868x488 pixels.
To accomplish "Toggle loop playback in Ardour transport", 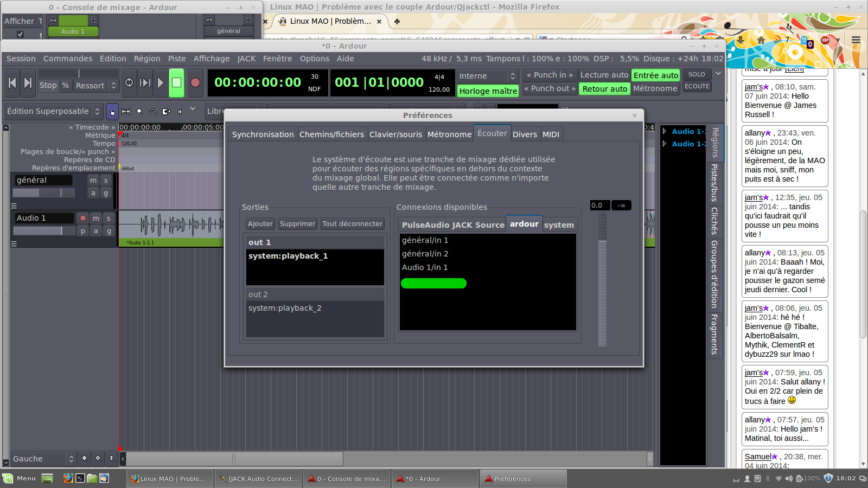I will (129, 82).
